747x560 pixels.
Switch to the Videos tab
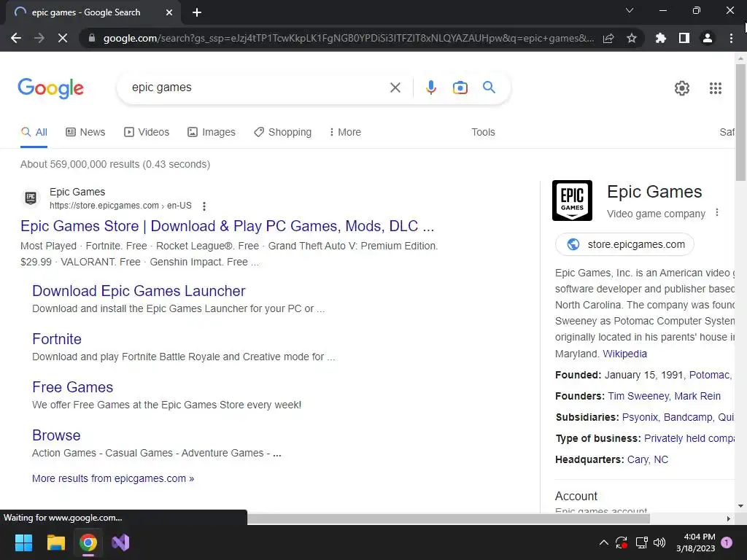click(x=146, y=132)
